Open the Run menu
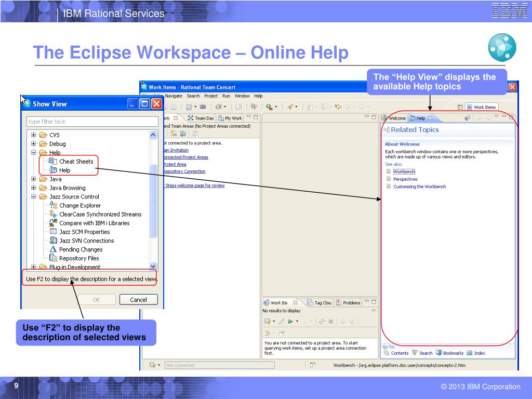This screenshot has height=399, width=532. point(227,96)
